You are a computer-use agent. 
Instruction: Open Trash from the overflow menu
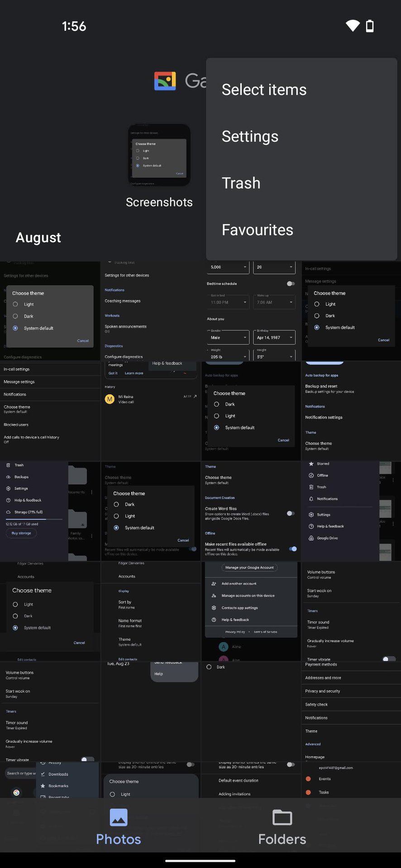coord(241,183)
